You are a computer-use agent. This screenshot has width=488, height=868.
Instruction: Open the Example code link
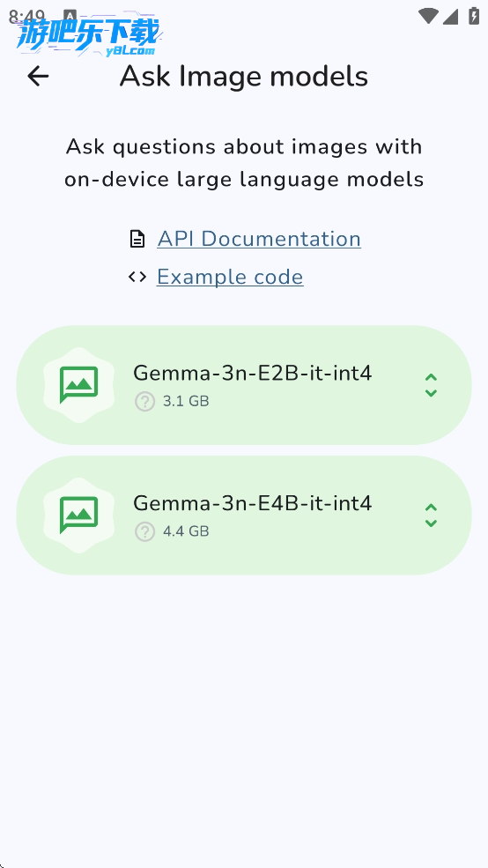pyautogui.click(x=230, y=277)
